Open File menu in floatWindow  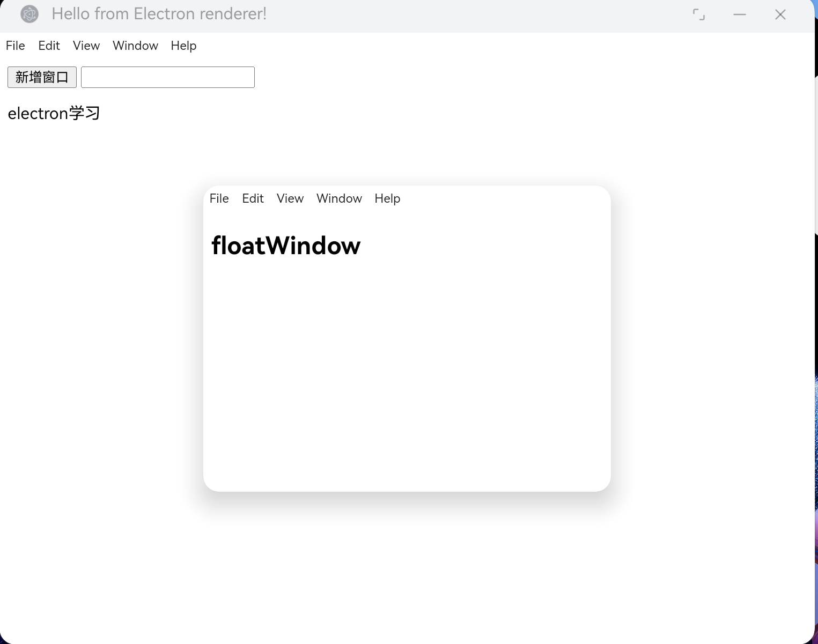click(219, 198)
